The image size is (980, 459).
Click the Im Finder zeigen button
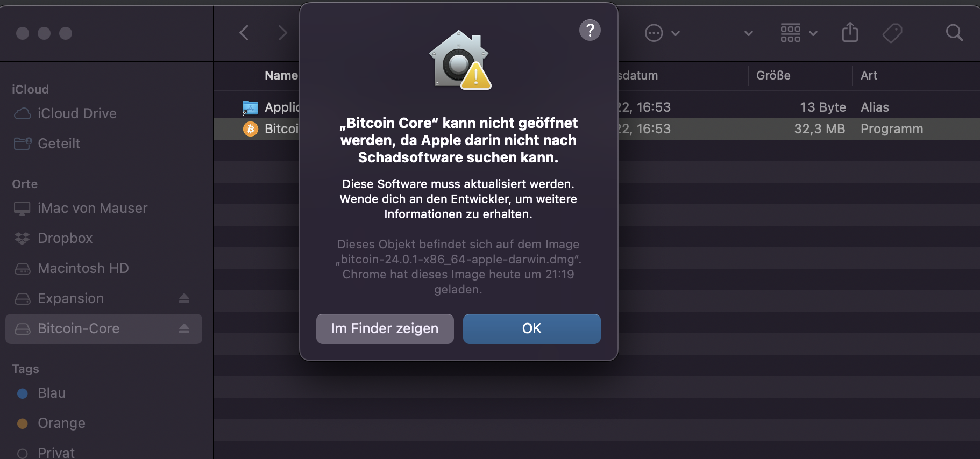click(385, 328)
